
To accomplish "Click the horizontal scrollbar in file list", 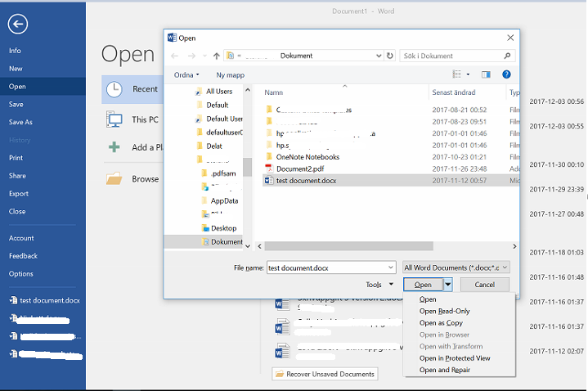I will (348, 246).
